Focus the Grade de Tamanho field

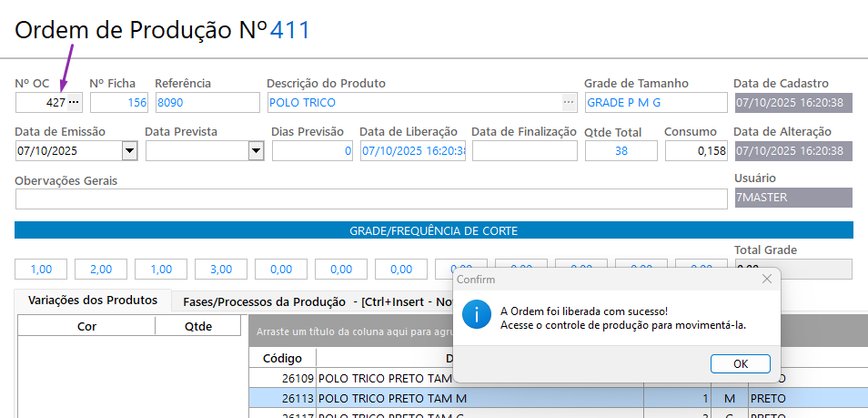tap(654, 103)
